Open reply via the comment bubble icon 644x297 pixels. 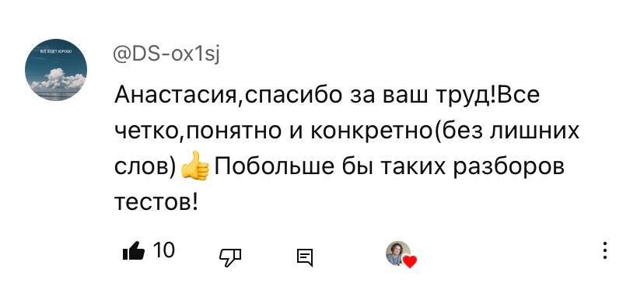pyautogui.click(x=305, y=257)
